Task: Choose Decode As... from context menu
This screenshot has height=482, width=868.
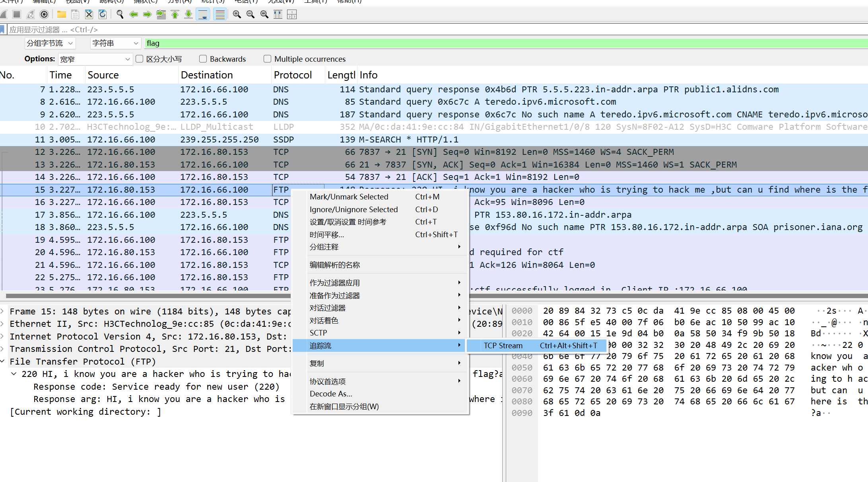Action: (331, 394)
